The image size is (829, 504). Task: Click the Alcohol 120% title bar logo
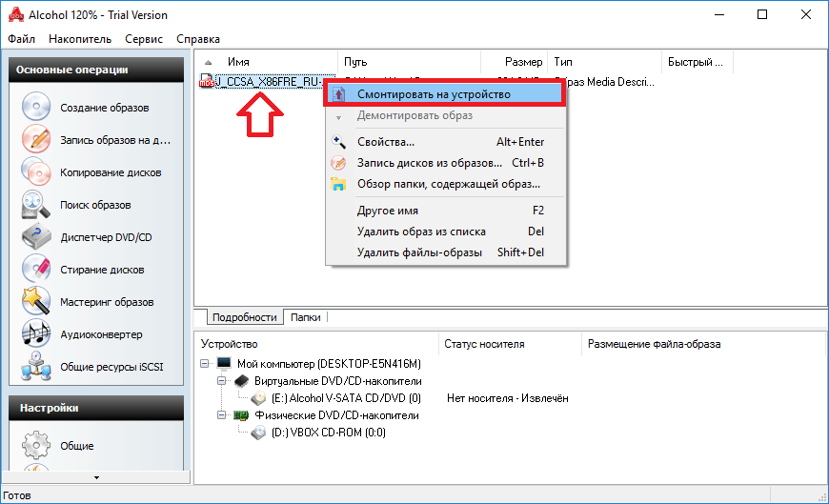[16, 14]
